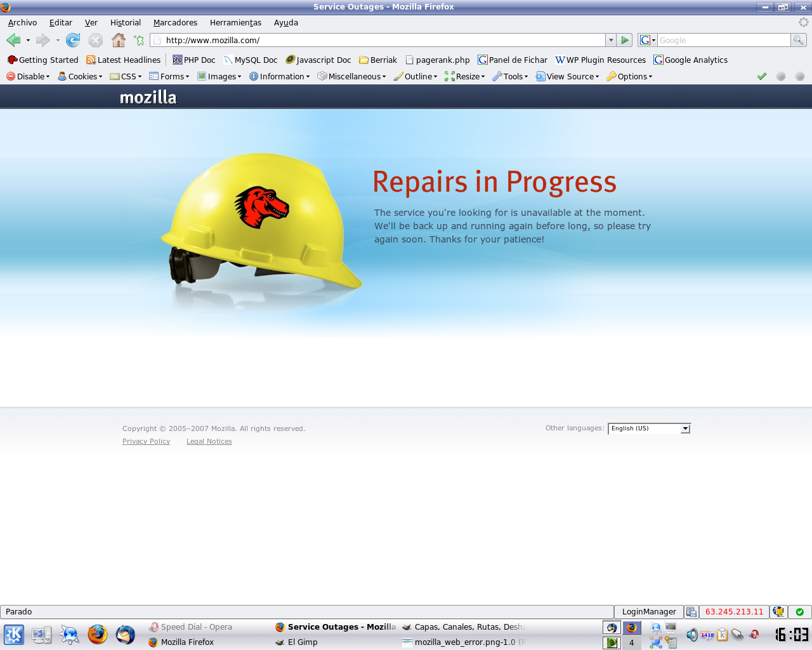Open the MySQL Doc bookmark

pos(251,60)
